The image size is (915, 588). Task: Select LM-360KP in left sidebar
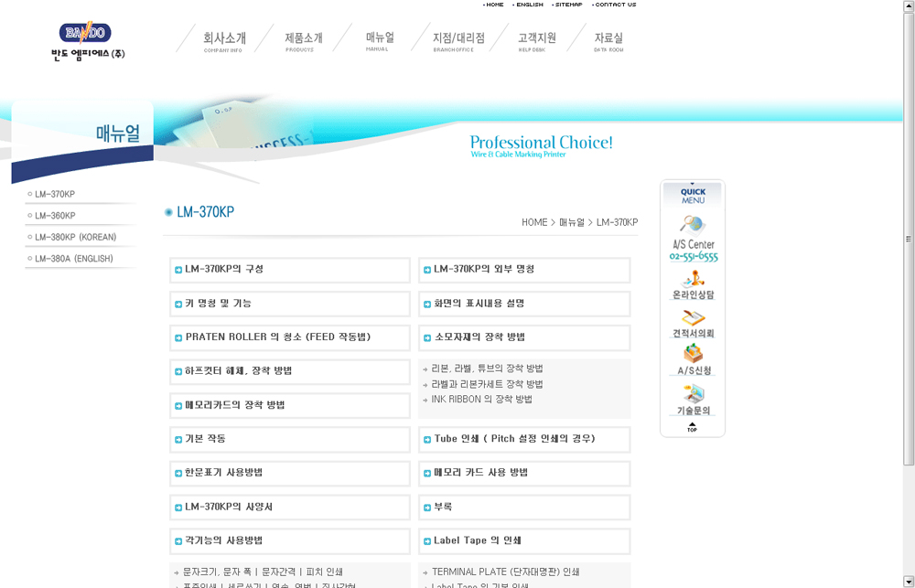pos(55,216)
